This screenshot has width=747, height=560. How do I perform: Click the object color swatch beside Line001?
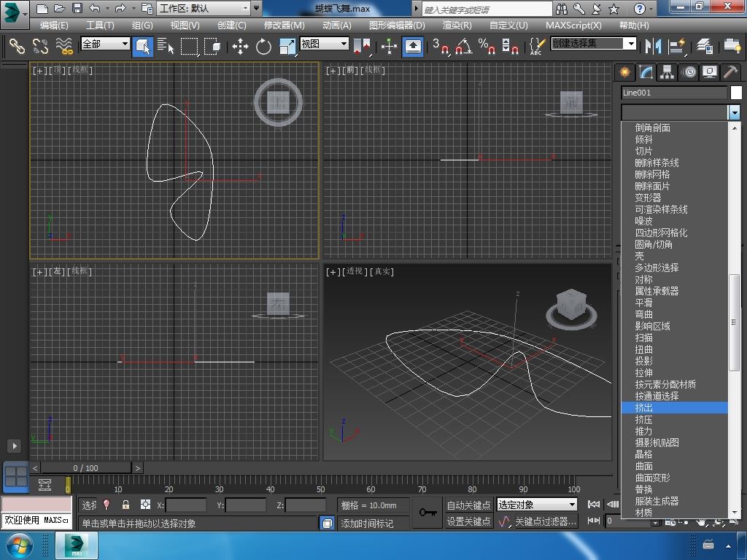[736, 93]
